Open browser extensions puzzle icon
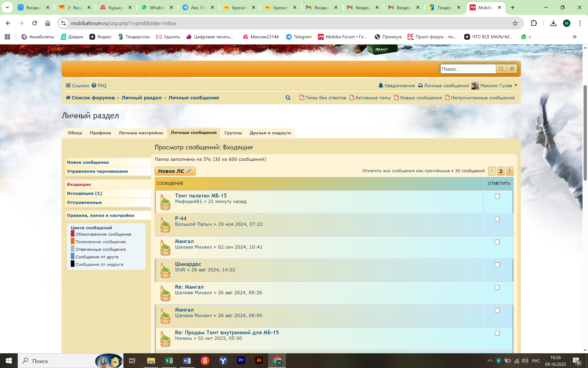Viewport: 588px width, 368px height. (x=534, y=23)
